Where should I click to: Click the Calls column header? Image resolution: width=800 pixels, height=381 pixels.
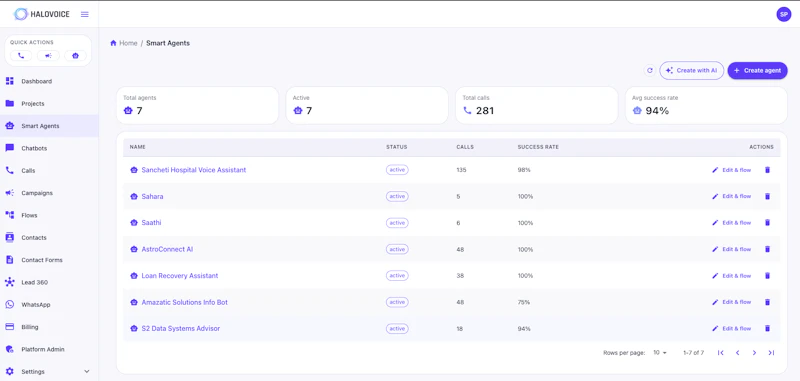(465, 147)
